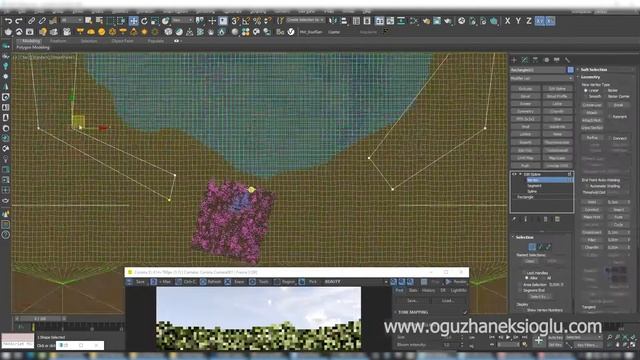Image resolution: width=640 pixels, height=360 pixels.
Task: Select the Linear vertex type radio
Action: (585, 90)
